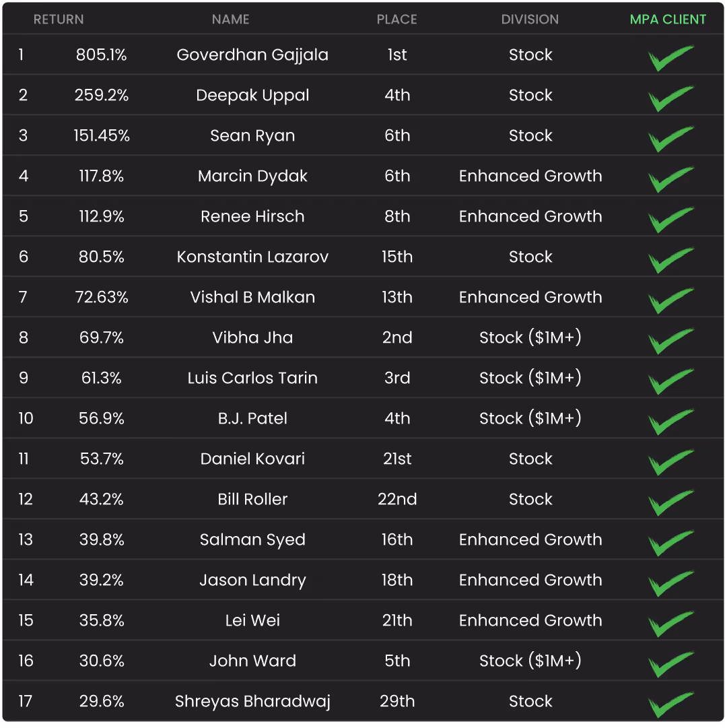Viewport: 725px width, 728px height.
Task: Click the RETURN column header
Action: tap(59, 20)
